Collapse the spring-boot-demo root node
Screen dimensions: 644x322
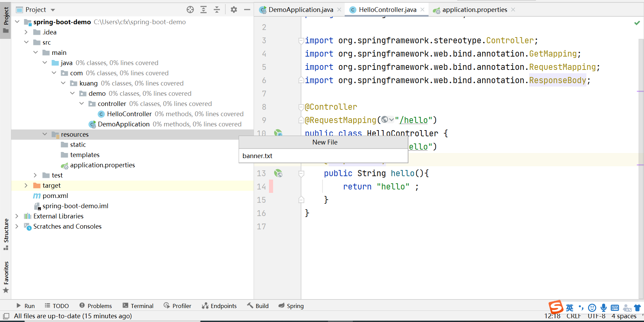point(17,22)
